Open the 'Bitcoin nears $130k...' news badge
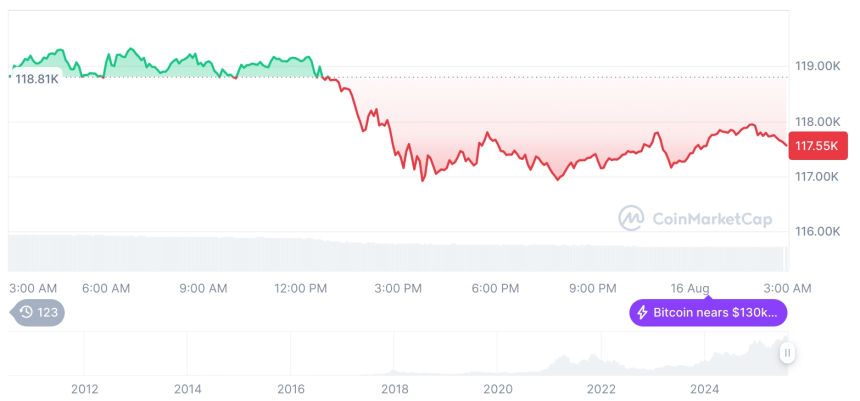 708,313
